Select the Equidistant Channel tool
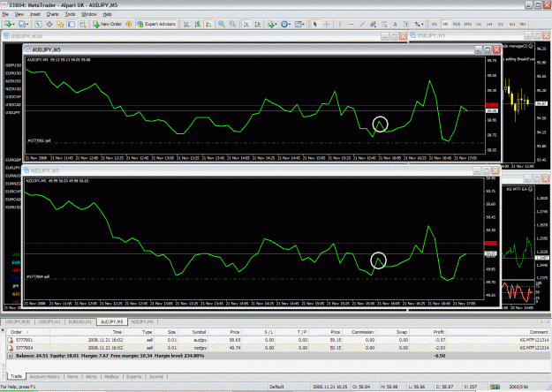Viewport: 552px width, 392px height. tap(374, 24)
